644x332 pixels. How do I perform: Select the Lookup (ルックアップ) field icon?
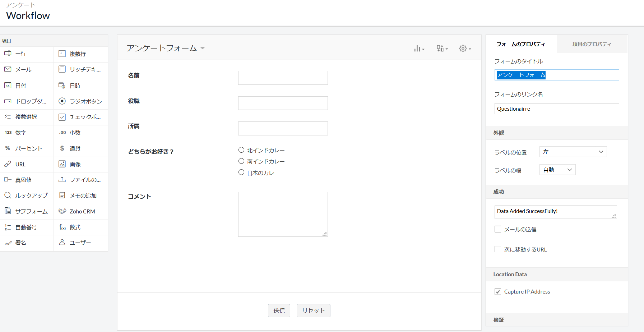(8, 195)
